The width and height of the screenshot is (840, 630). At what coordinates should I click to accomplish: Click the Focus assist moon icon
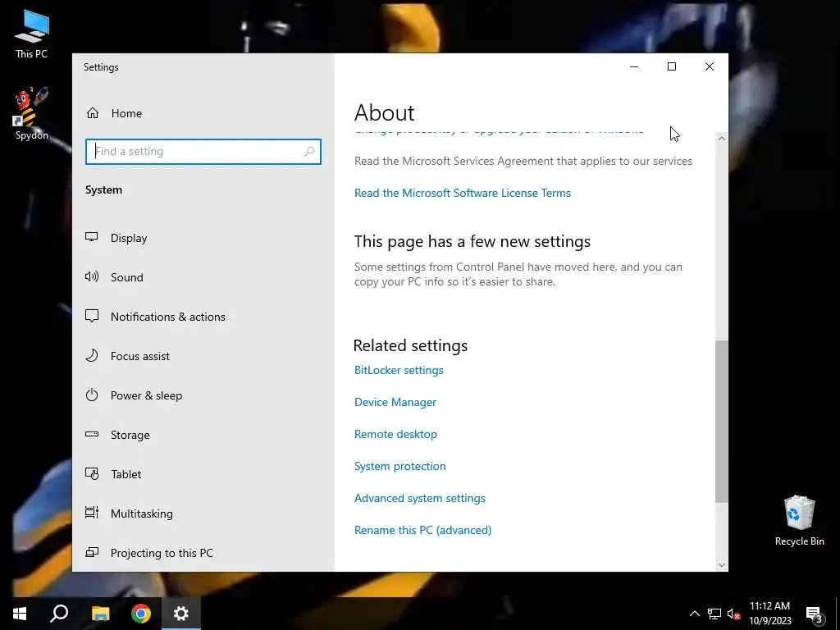92,356
